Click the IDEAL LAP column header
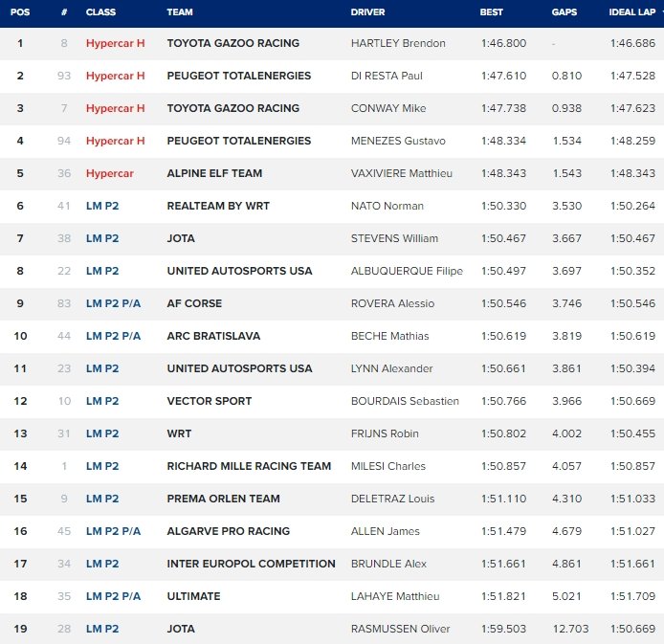This screenshot has height=644, width=664. point(631,12)
